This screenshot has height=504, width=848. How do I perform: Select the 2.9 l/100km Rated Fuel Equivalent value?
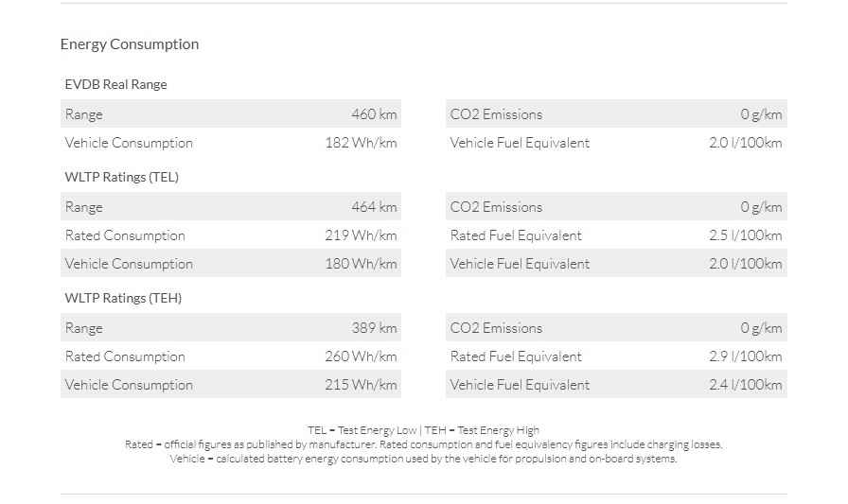point(745,356)
